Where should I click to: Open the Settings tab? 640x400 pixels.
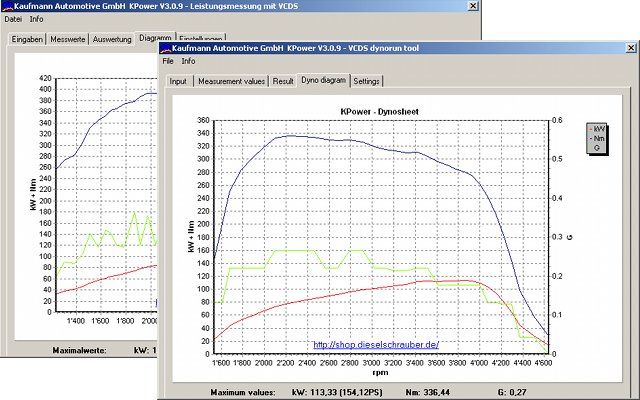tap(367, 81)
